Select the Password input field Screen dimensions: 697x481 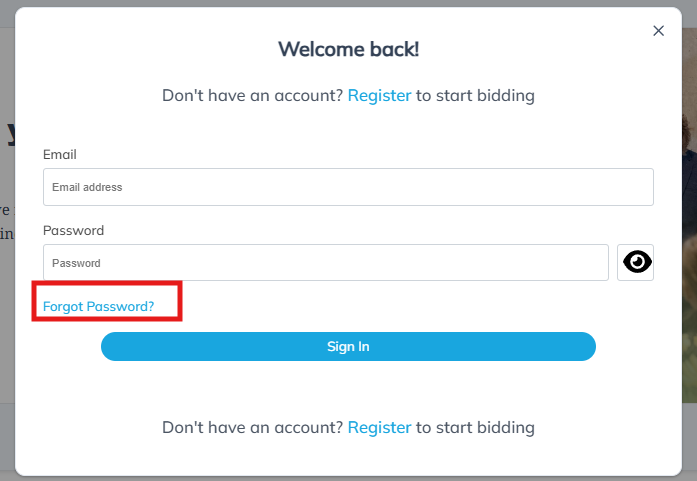pyautogui.click(x=326, y=262)
